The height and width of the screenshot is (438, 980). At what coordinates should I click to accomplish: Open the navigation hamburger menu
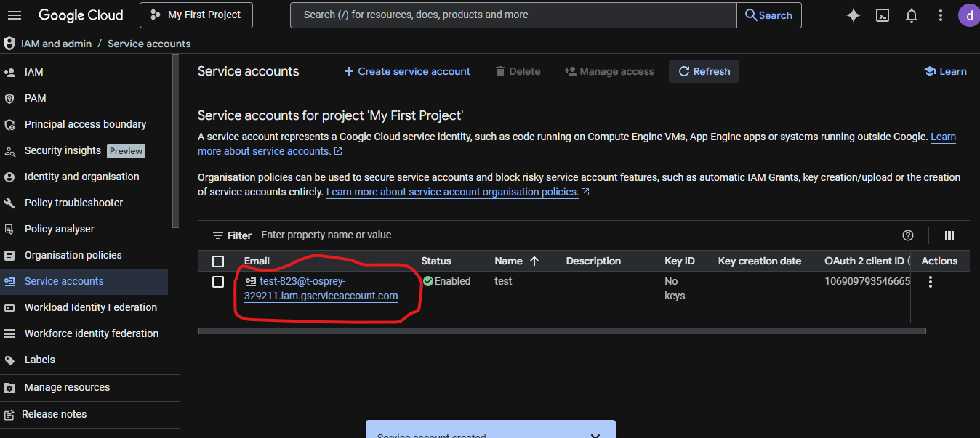pos(15,15)
